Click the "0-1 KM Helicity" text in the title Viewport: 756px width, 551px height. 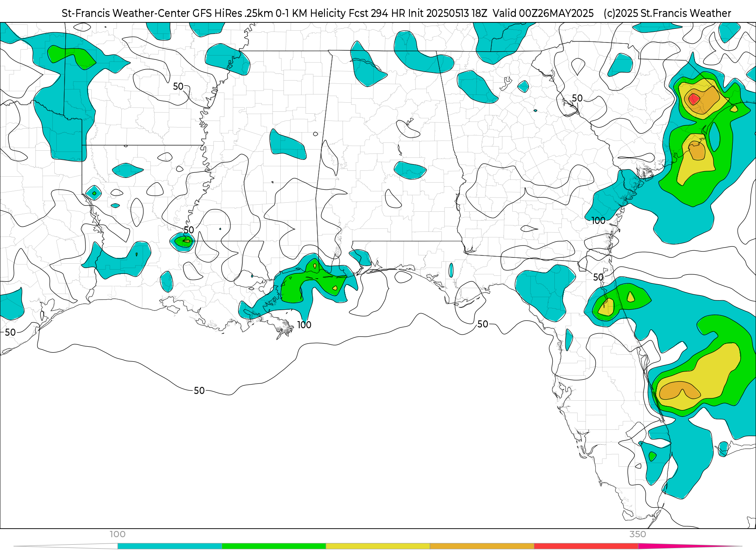(x=311, y=13)
